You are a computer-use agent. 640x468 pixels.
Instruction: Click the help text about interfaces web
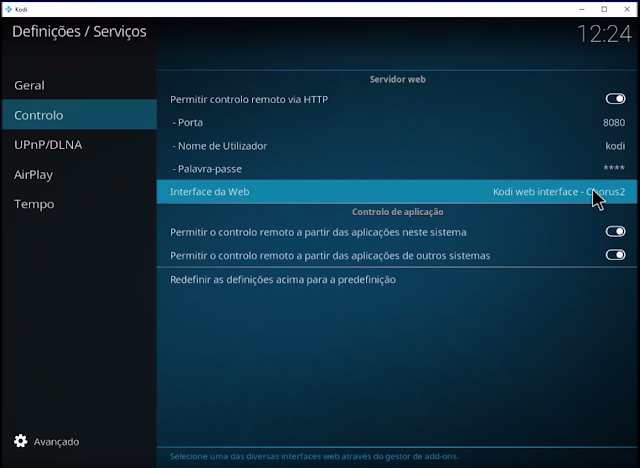(314, 456)
